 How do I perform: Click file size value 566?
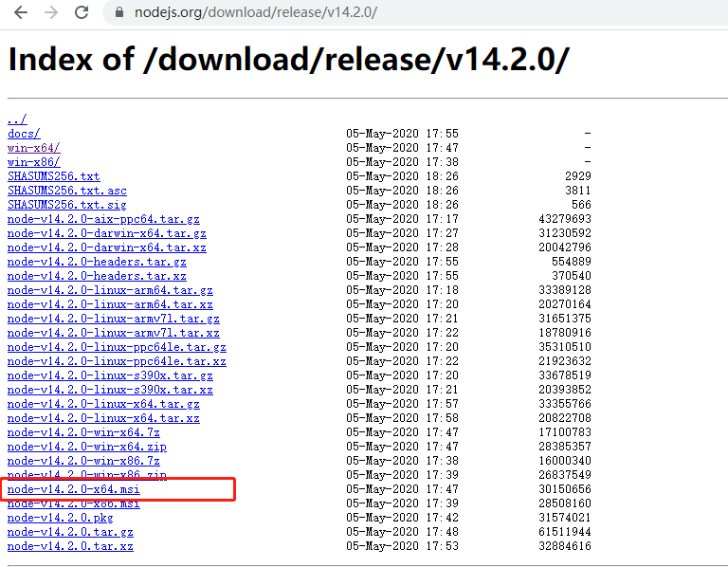[581, 205]
